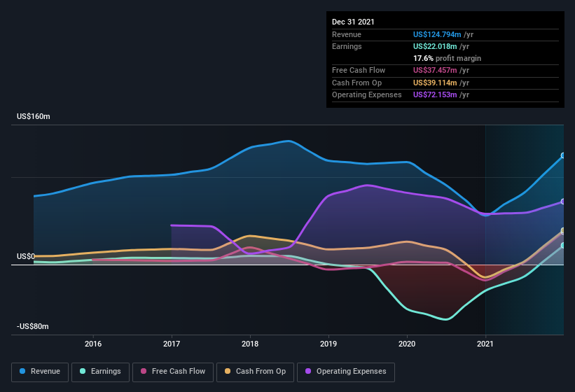This screenshot has width=575, height=392.
Task: Toggle the Earnings legend button
Action: pyautogui.click(x=100, y=372)
